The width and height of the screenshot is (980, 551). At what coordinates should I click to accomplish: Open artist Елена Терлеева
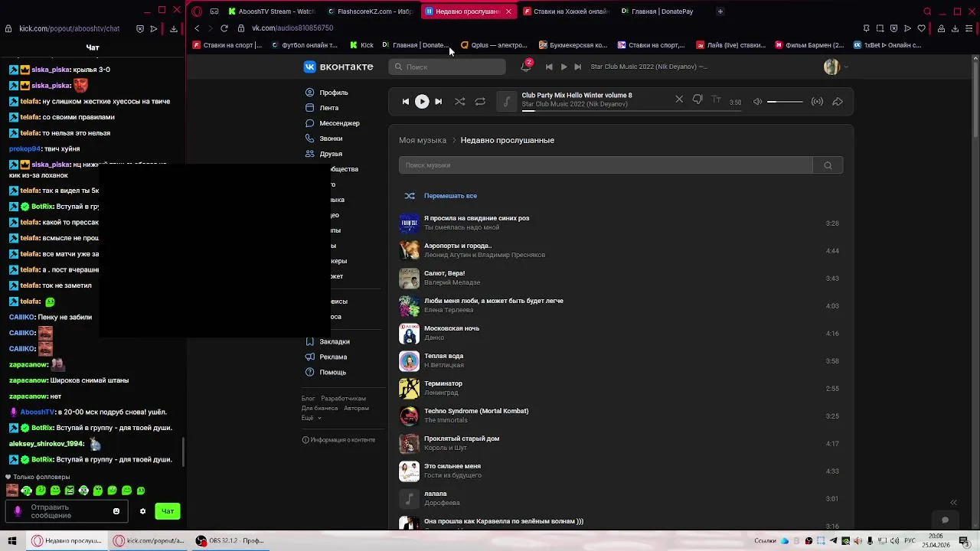(x=449, y=310)
